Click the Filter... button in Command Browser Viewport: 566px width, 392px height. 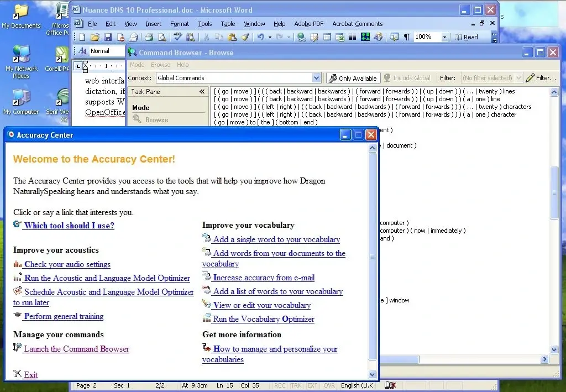click(541, 78)
